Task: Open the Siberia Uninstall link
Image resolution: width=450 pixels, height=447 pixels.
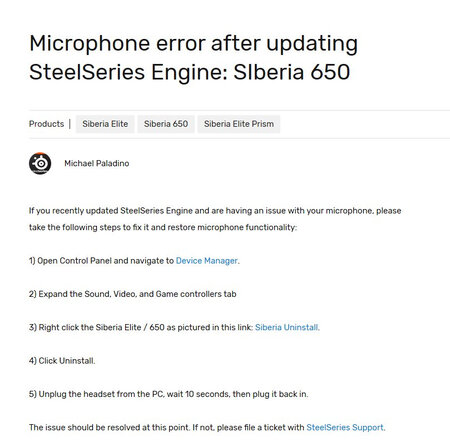Action: tap(287, 327)
